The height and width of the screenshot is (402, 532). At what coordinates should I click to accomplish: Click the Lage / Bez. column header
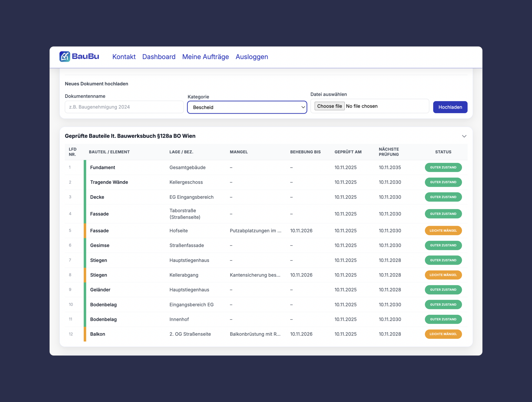181,152
